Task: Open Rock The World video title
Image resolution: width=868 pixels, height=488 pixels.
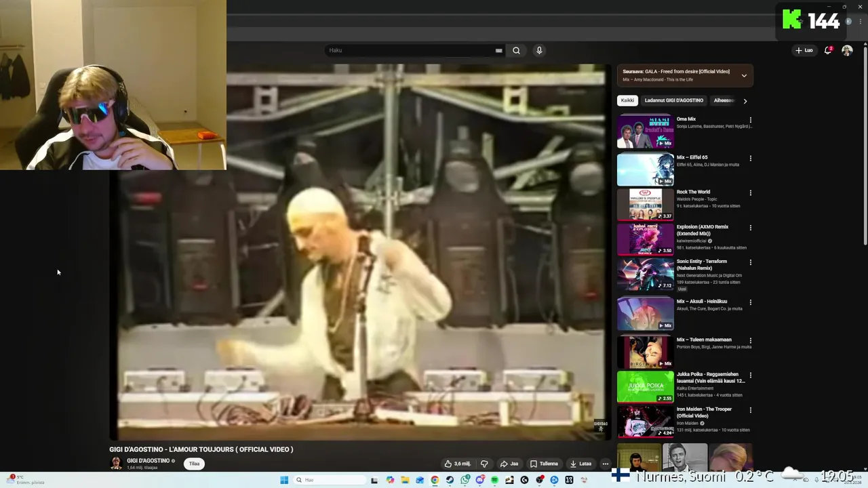Action: (x=693, y=192)
